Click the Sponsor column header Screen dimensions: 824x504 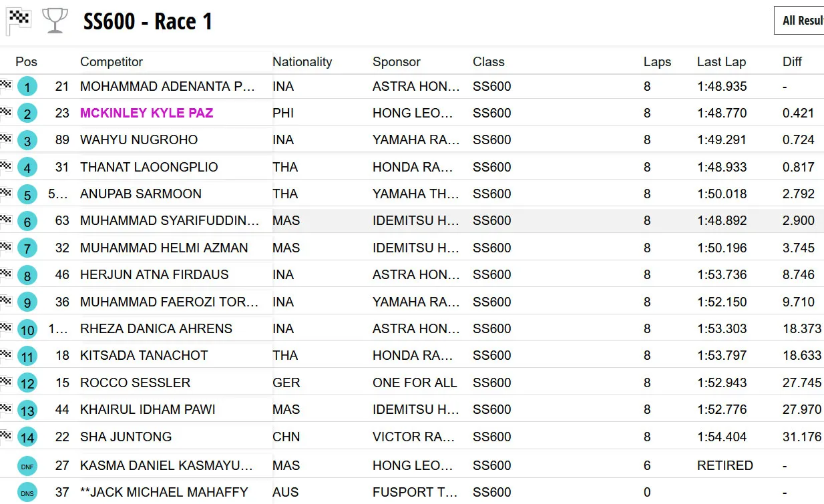point(396,62)
